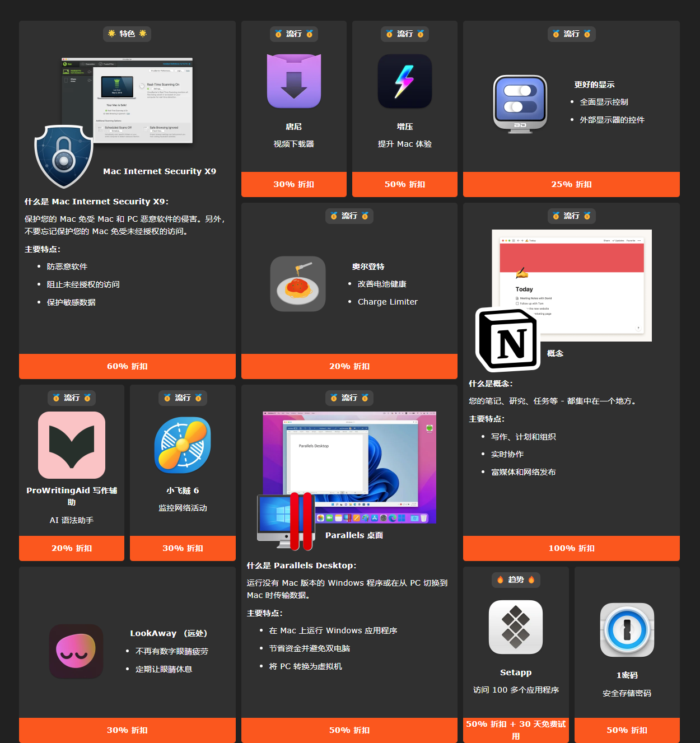Open the Mac Internet Security X9 screenshot thumbnail

coord(127,100)
